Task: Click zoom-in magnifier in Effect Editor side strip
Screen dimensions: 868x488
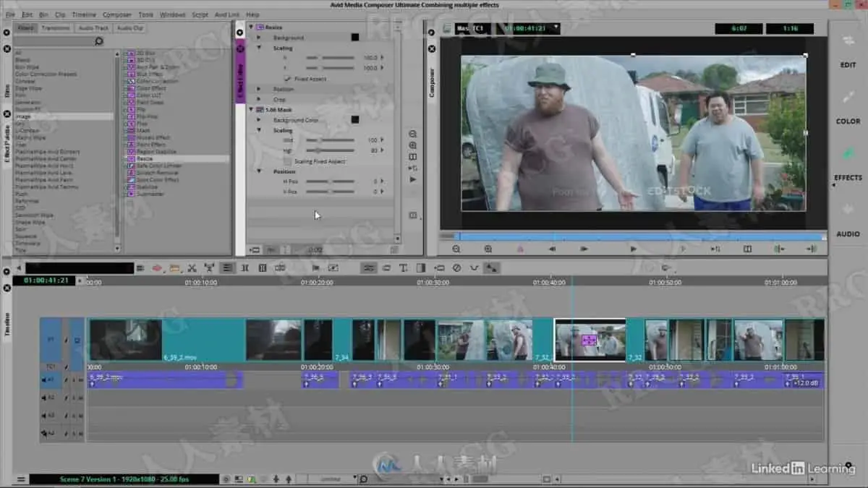Action: 413,145
